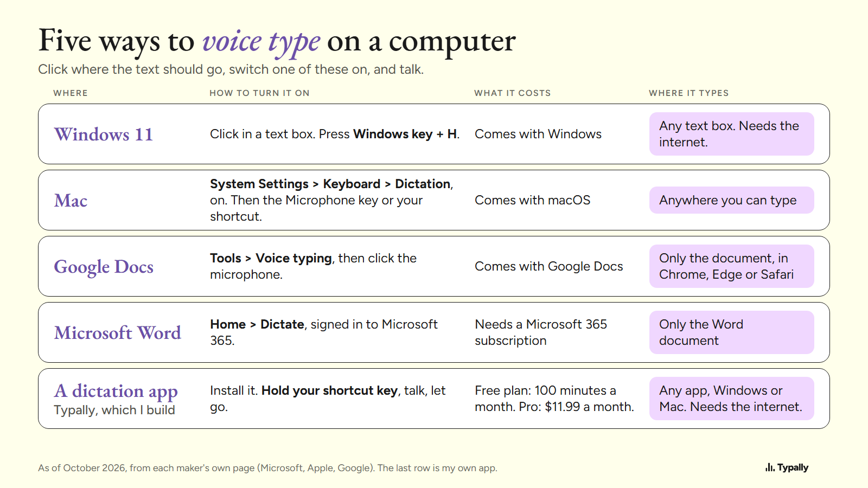The width and height of the screenshot is (868, 488).
Task: Click the 'Only the Word document' badge
Action: click(x=732, y=332)
